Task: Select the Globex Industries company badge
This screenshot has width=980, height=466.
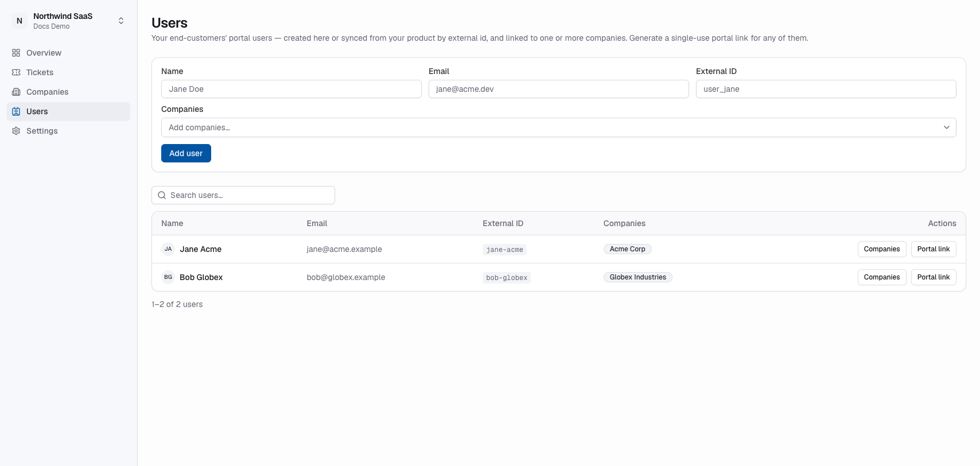Action: [637, 277]
